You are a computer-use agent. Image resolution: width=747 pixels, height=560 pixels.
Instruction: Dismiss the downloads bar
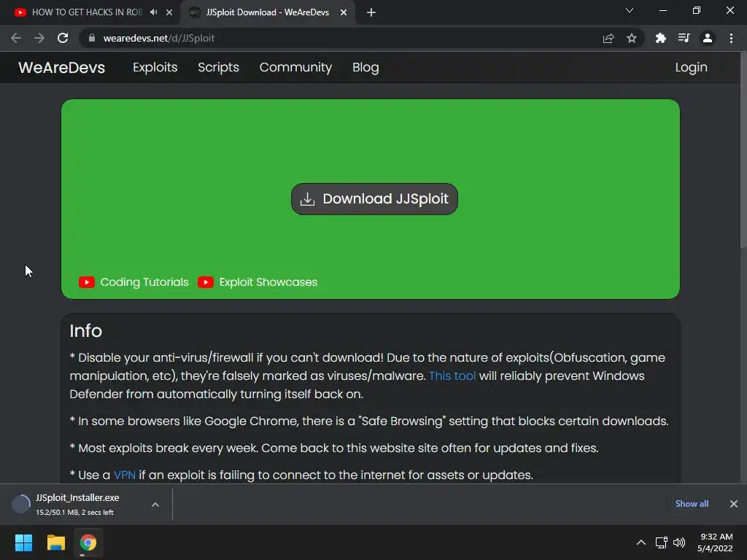734,504
